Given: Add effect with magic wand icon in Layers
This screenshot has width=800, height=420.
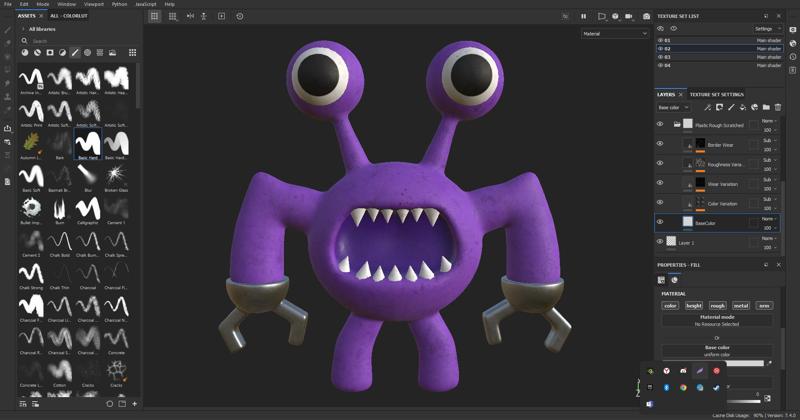Looking at the screenshot, I should click(x=708, y=107).
